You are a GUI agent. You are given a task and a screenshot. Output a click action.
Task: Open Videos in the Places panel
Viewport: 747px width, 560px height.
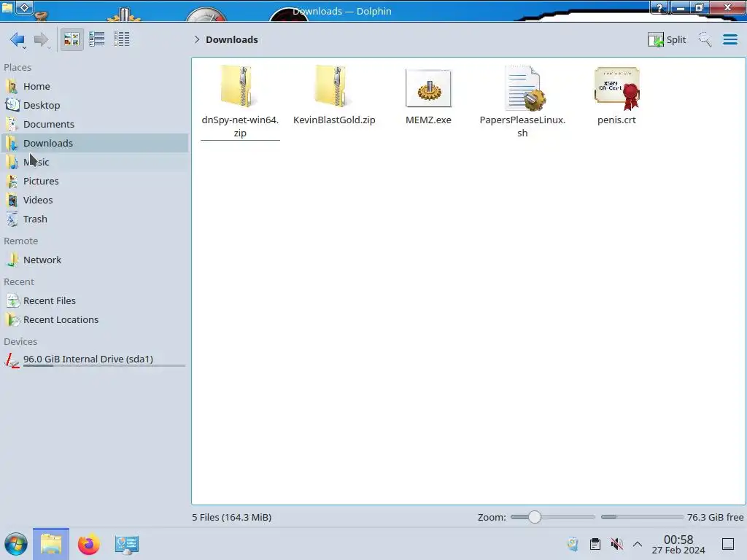(x=94, y=201)
